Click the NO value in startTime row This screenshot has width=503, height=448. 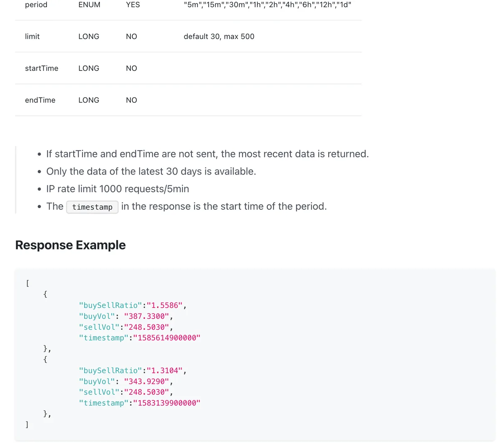(x=132, y=68)
